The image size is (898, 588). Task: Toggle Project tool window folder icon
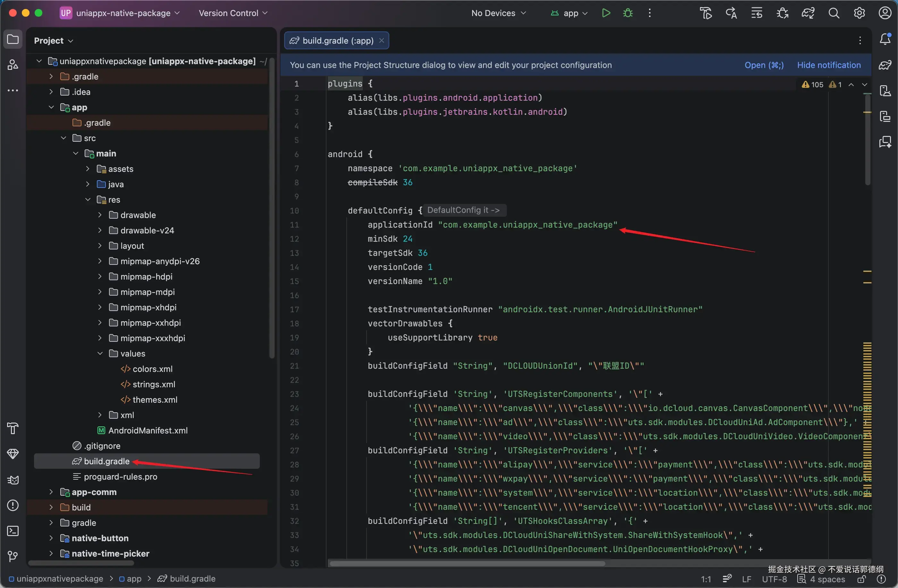pyautogui.click(x=13, y=39)
